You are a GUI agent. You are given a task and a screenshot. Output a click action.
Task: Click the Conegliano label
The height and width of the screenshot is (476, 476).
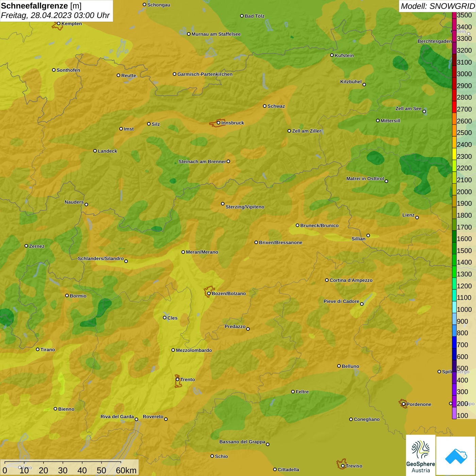click(367, 419)
